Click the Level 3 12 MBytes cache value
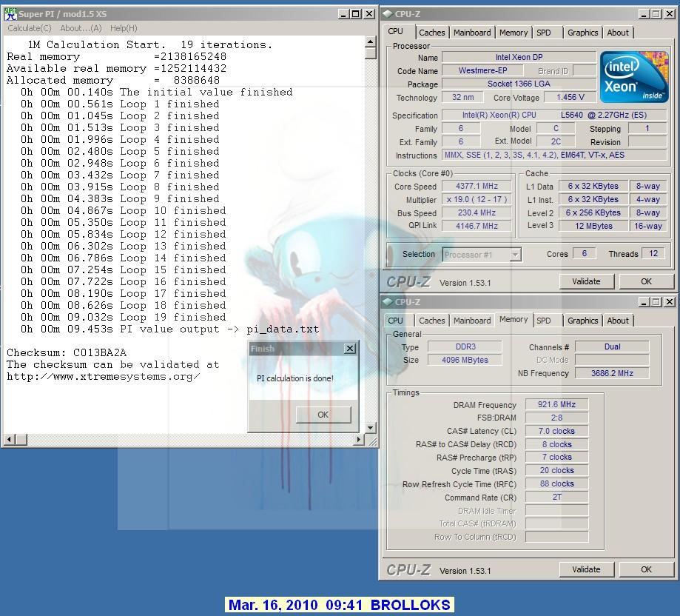This screenshot has height=616, width=680. (593, 226)
